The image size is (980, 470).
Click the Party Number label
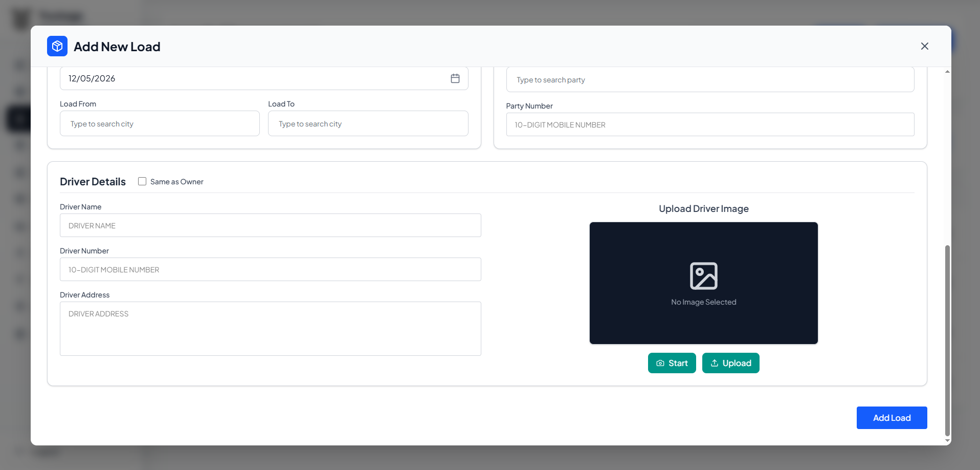529,106
